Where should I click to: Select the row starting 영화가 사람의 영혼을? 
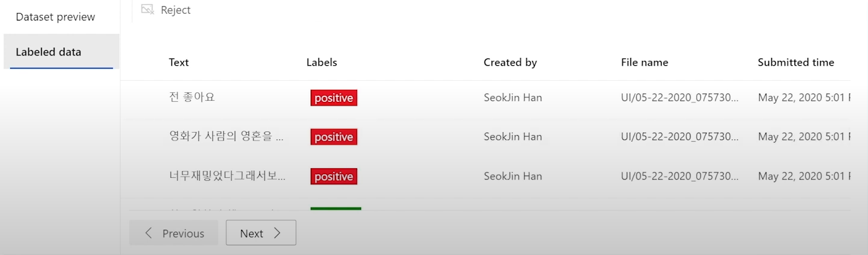pos(226,137)
